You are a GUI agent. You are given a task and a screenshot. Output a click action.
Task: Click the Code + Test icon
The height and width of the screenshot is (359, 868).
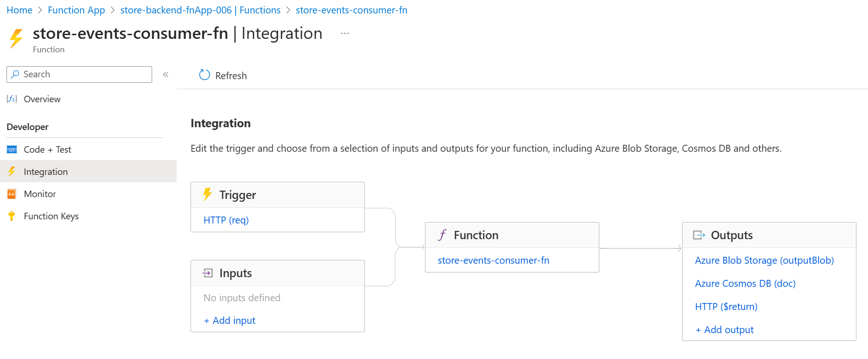pos(12,149)
